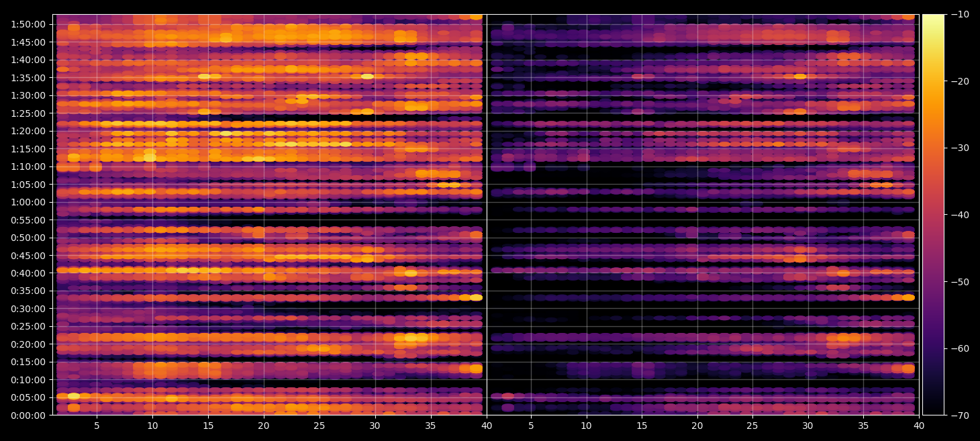Click the 0:15:00 y-axis time label
980x441 pixels.
(x=28, y=362)
